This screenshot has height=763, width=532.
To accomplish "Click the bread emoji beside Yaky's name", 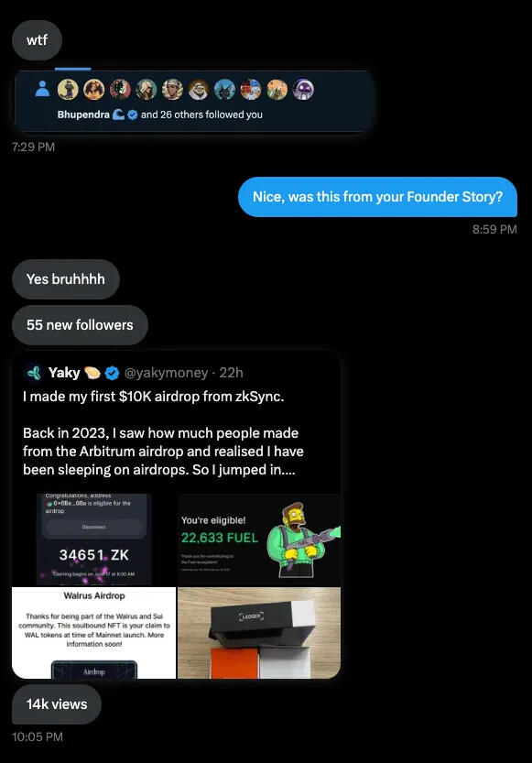I will [92, 373].
